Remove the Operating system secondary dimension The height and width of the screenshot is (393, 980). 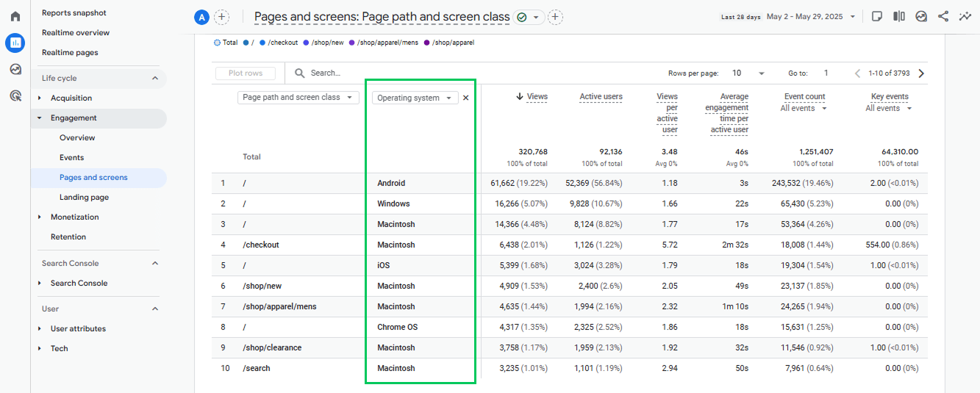coord(465,98)
